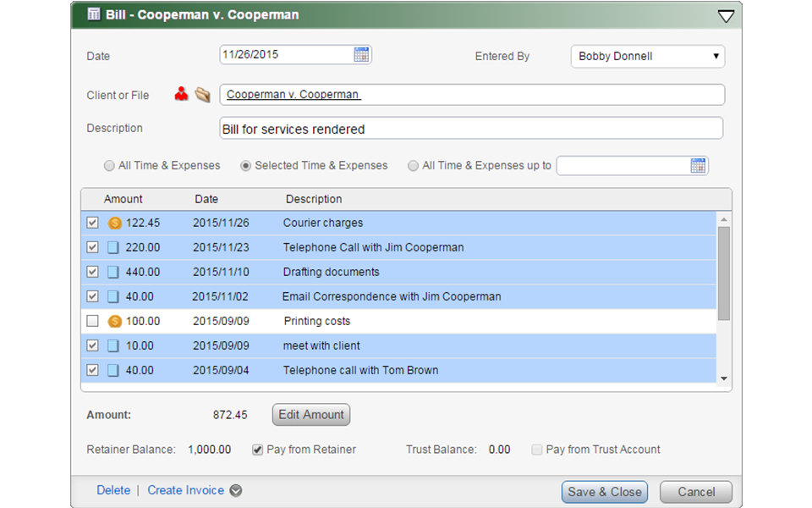
Task: Click the red client person icon
Action: point(181,94)
